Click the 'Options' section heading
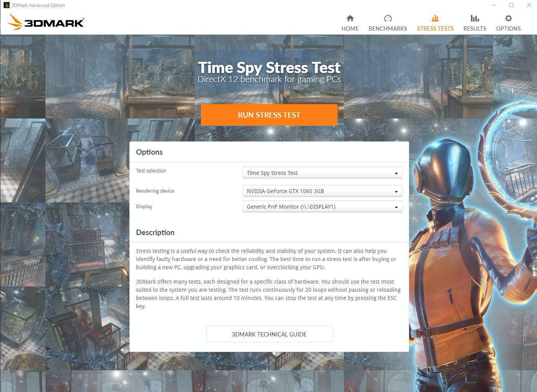The image size is (537, 392). pyautogui.click(x=149, y=152)
